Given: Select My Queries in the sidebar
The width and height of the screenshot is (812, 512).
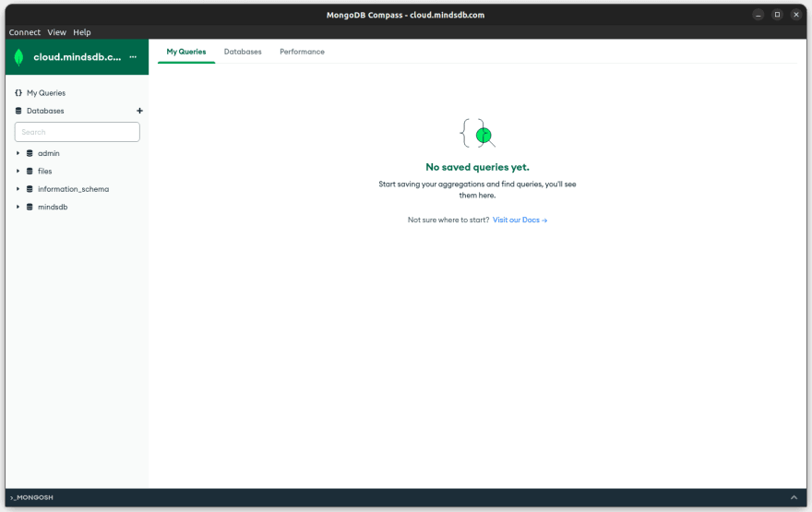Looking at the screenshot, I should point(46,92).
